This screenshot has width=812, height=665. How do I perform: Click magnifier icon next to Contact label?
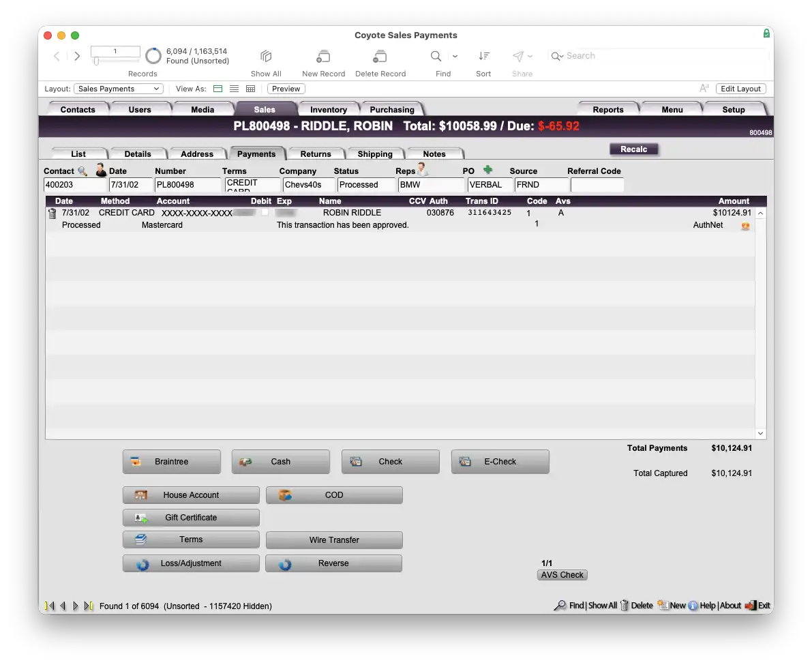click(82, 171)
